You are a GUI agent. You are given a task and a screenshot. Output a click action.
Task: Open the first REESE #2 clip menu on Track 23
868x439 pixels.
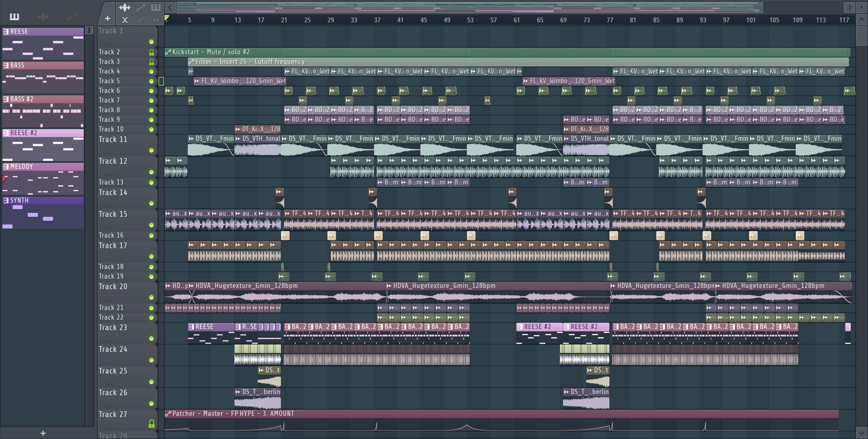point(520,326)
